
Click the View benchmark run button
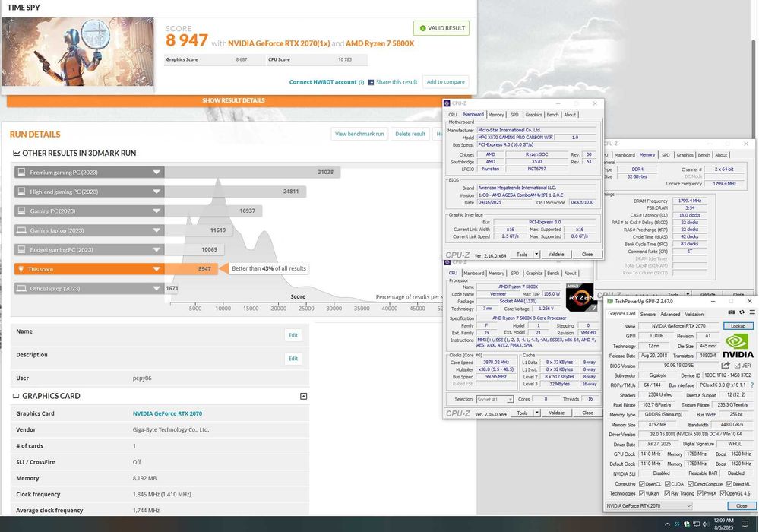click(359, 134)
